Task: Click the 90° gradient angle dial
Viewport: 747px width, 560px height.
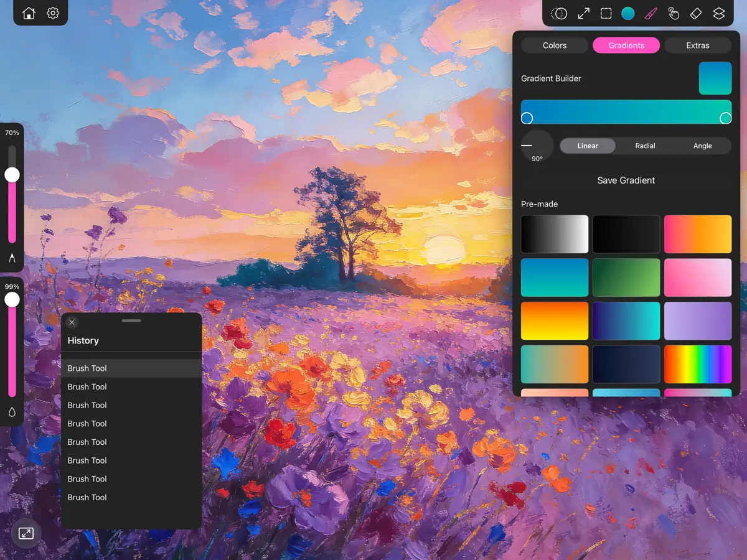Action: click(x=537, y=146)
